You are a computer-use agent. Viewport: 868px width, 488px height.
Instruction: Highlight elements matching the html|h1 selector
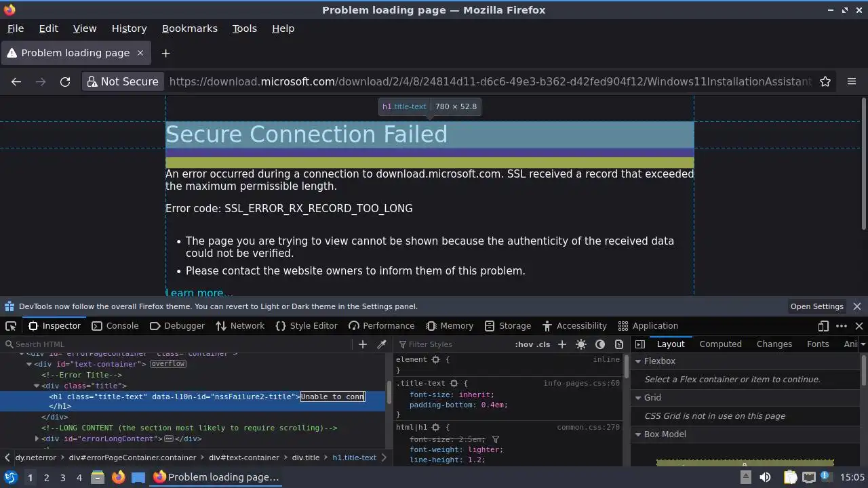[x=436, y=428]
